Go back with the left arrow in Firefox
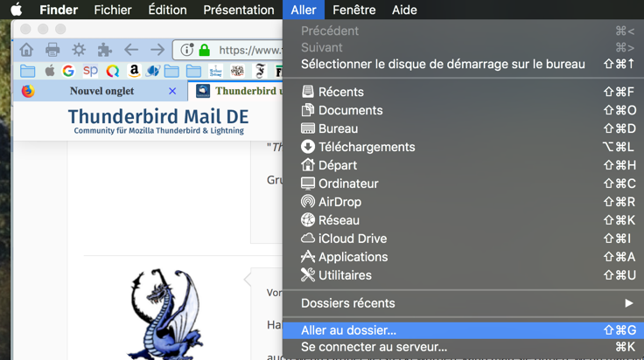This screenshot has height=360, width=644. (131, 50)
